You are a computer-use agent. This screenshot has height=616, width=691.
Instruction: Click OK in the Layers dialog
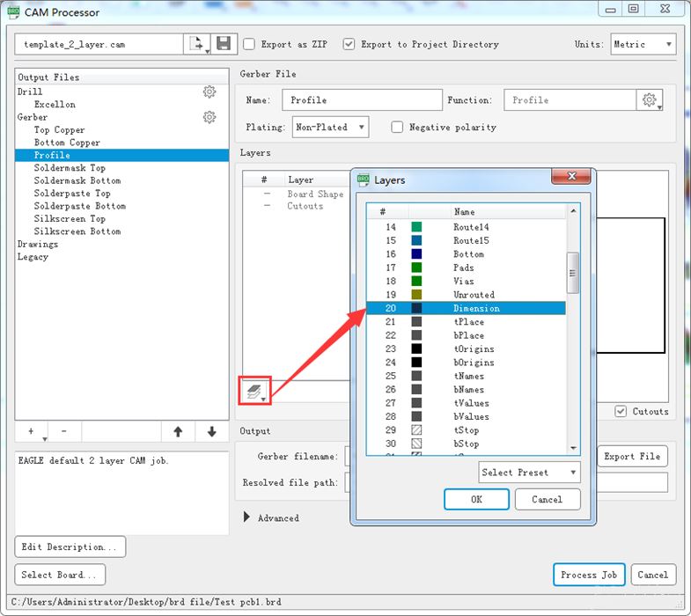point(476,499)
